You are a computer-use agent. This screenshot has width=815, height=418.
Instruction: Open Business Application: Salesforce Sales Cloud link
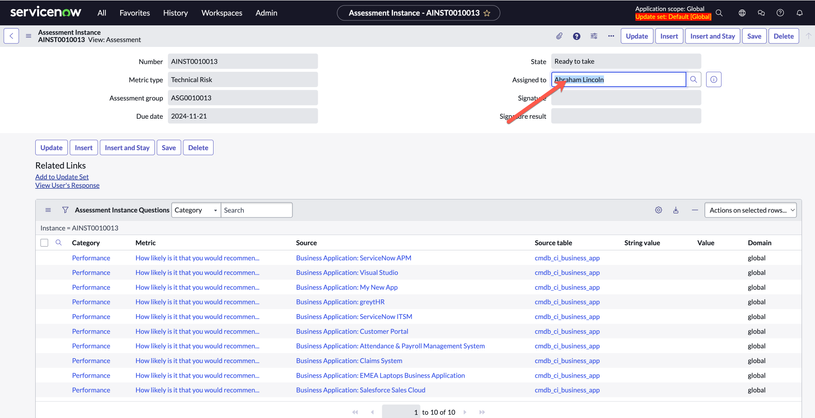(x=361, y=390)
